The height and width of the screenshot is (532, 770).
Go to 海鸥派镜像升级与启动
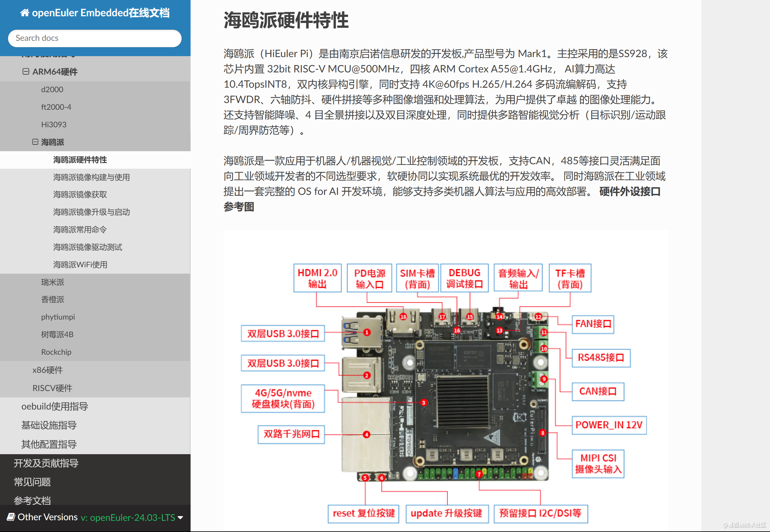pyautogui.click(x=91, y=212)
